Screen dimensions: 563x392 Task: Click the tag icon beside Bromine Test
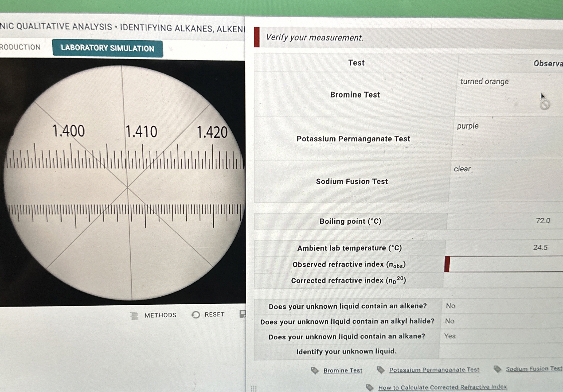tap(315, 370)
